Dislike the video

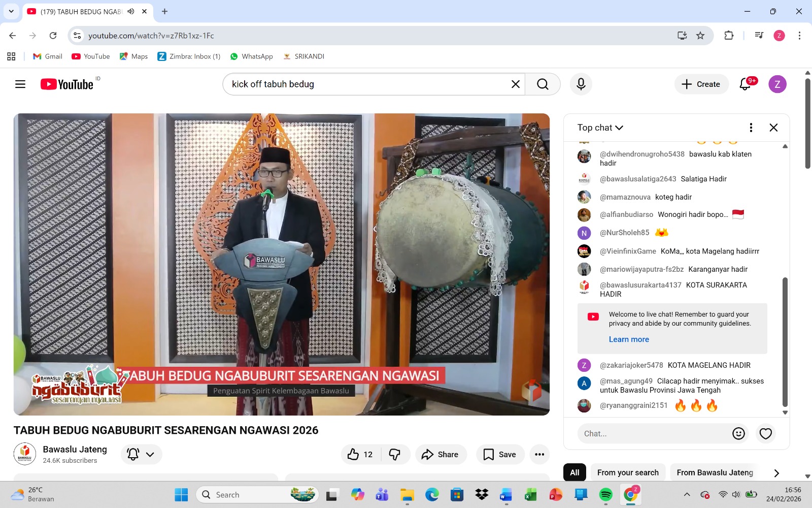pos(395,455)
